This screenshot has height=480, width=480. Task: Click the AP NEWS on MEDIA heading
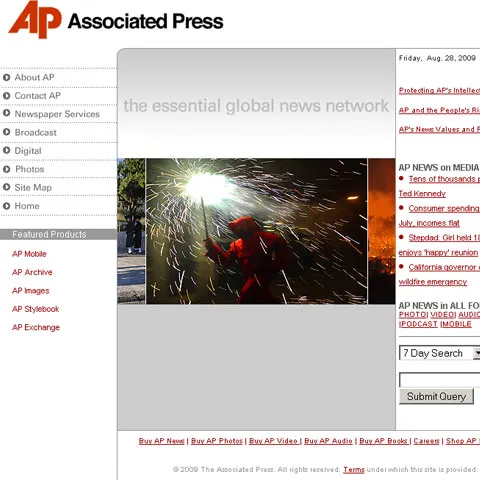click(x=439, y=167)
